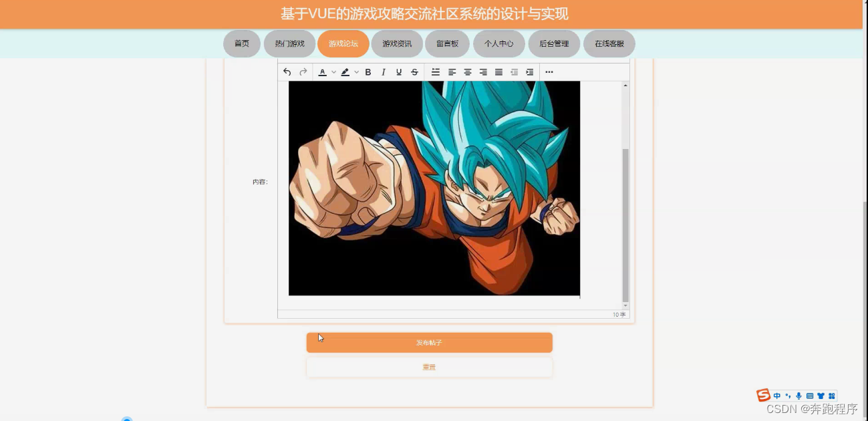This screenshot has width=868, height=421.
Task: Open the 在线客服 chat page
Action: click(609, 43)
